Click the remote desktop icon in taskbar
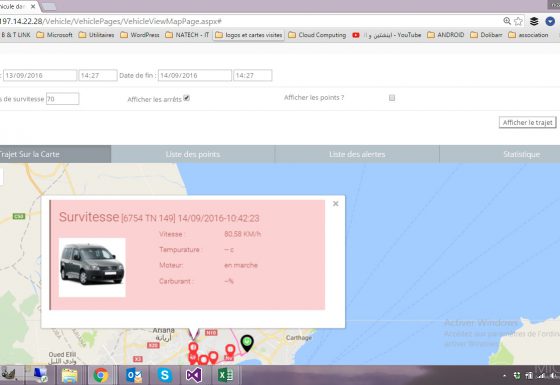 40,375
